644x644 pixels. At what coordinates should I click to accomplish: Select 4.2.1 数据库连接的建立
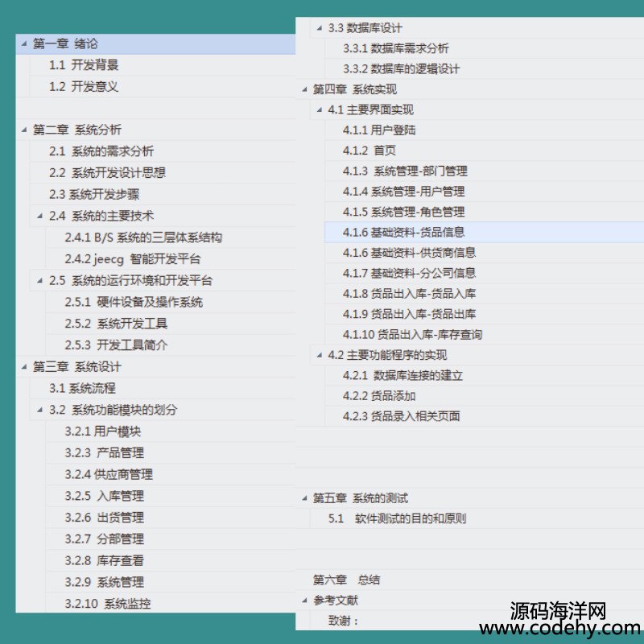403,376
